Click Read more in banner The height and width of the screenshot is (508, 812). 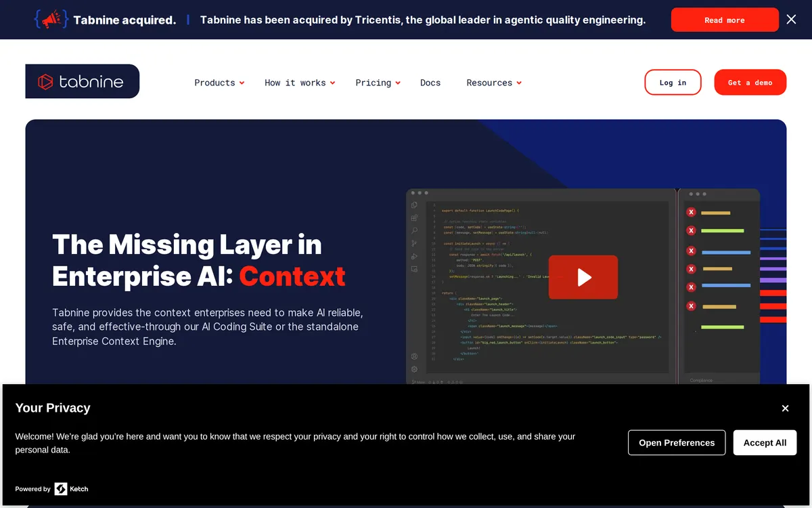(725, 20)
